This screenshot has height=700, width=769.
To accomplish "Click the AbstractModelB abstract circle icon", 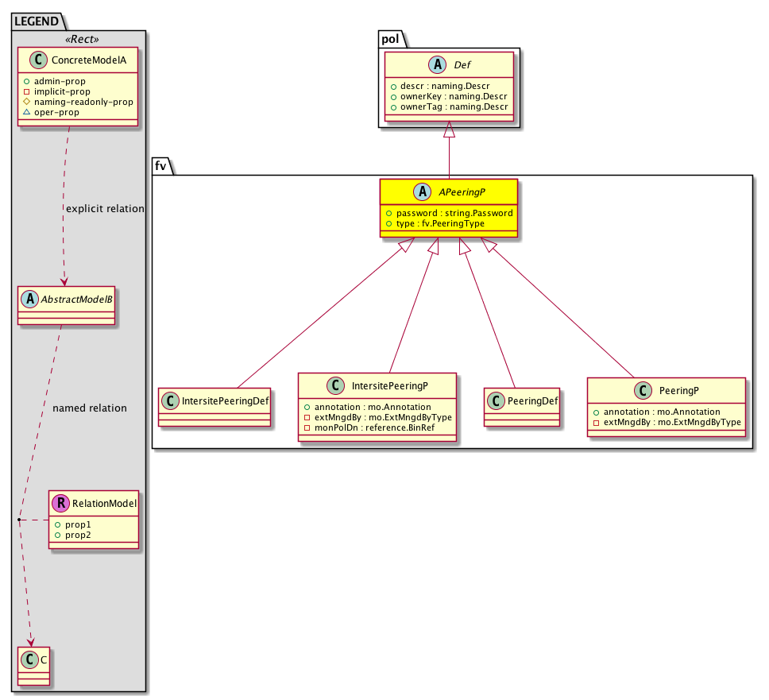I will tap(29, 299).
